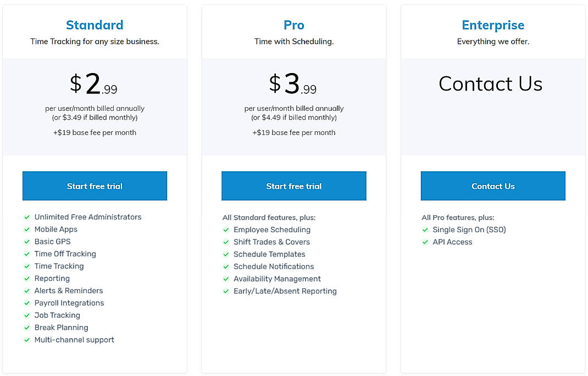The width and height of the screenshot is (588, 376).
Task: Click the Contact Us text in Enterprise card
Action: click(x=490, y=83)
